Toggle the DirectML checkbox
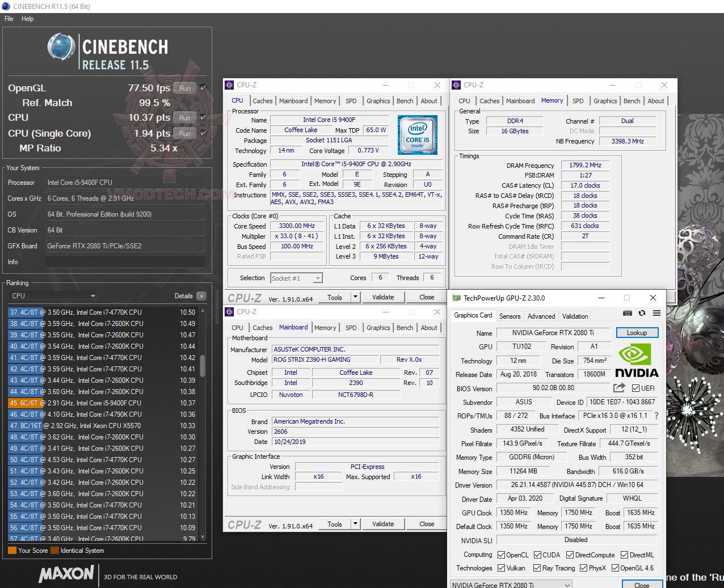Viewport: 724px width, 588px height. [x=624, y=555]
